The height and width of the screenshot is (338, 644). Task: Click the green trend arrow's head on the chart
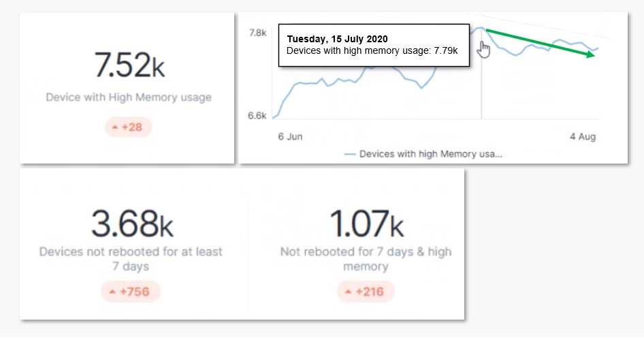pos(594,56)
